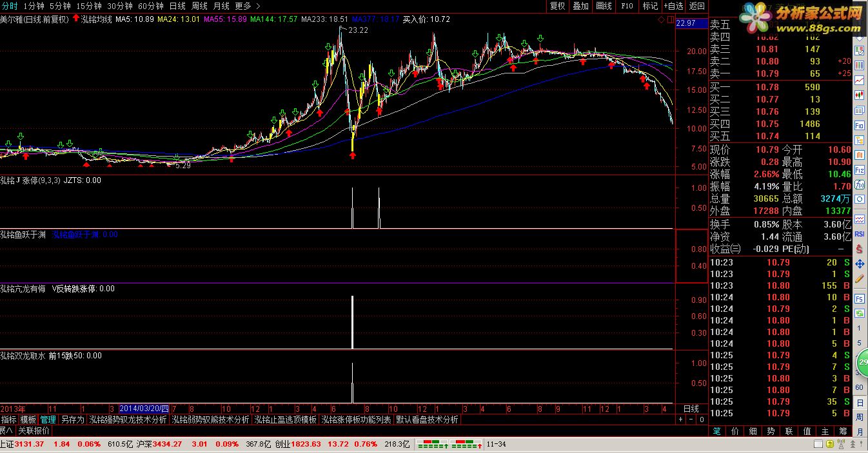Select the pencil drawing tool icon
868x453 pixels.
859,278
